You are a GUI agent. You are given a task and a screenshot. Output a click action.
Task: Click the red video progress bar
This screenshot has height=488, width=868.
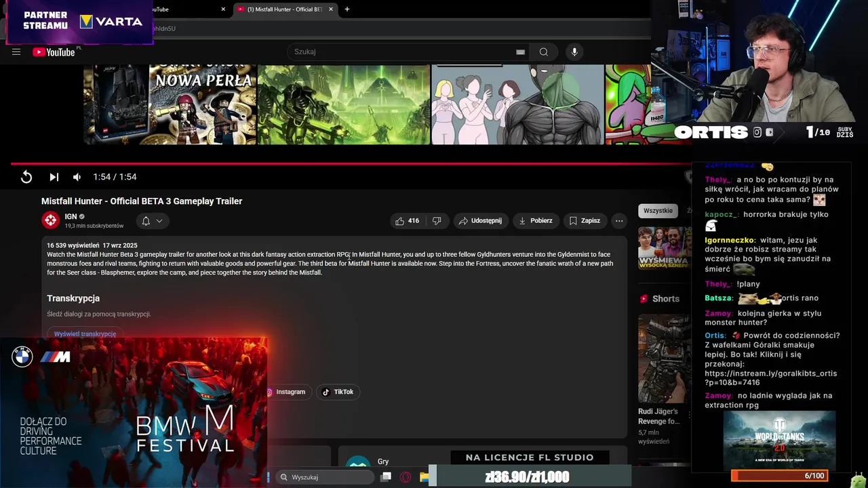click(x=351, y=163)
